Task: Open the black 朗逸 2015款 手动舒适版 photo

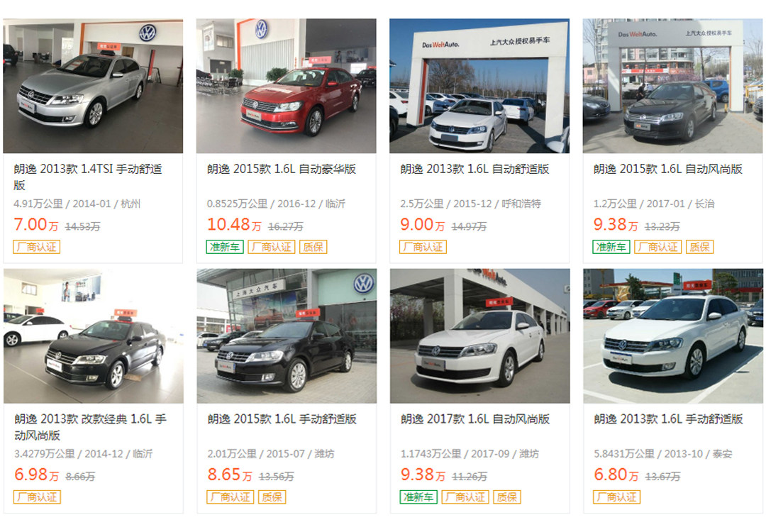Action: click(287, 336)
